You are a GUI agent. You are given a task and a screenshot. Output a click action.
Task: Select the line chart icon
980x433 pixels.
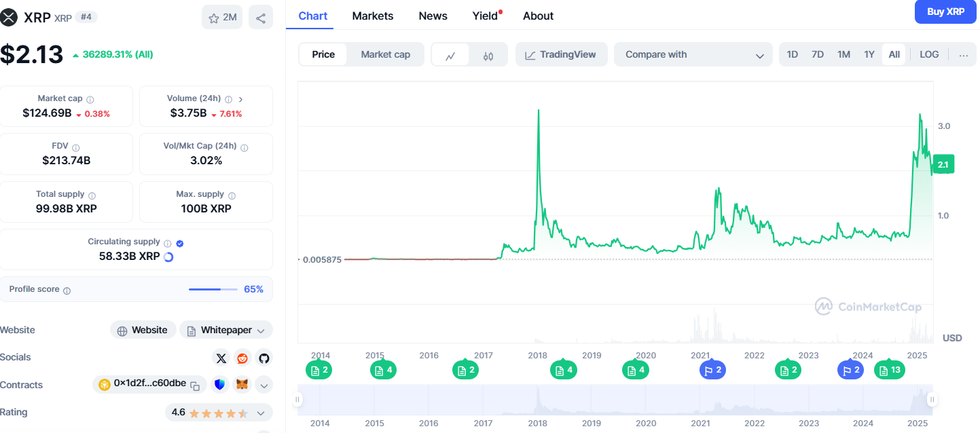pos(450,54)
